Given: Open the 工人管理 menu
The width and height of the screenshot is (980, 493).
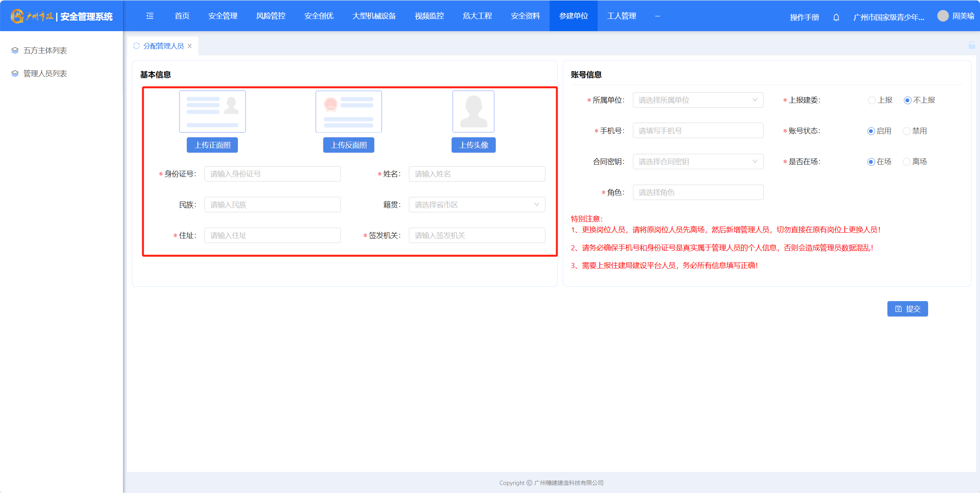Looking at the screenshot, I should [x=621, y=16].
